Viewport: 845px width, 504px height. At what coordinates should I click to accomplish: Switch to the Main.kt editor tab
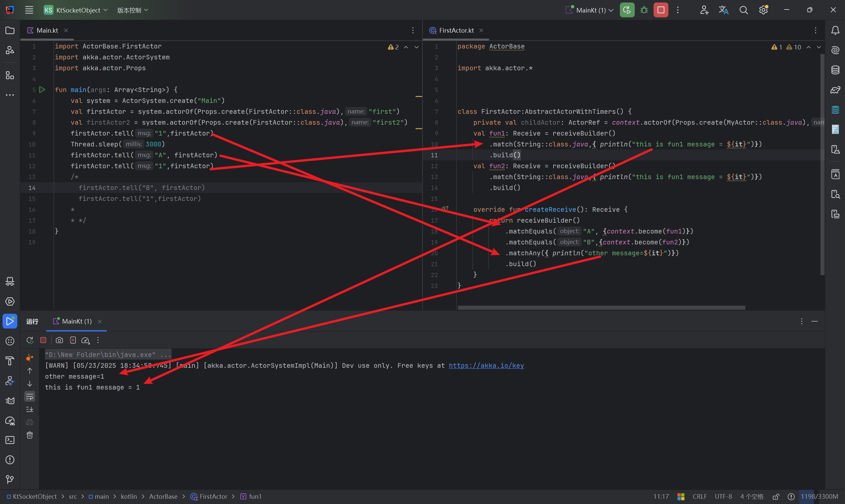point(47,31)
